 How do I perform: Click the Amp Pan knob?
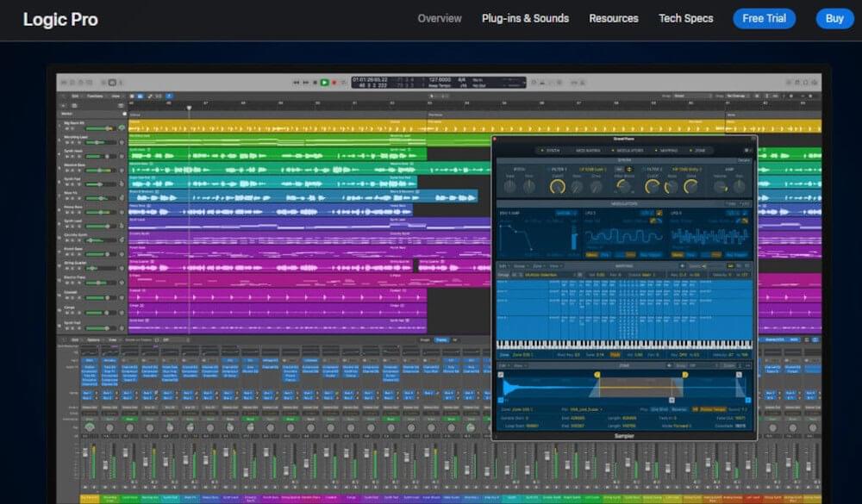tap(739, 187)
